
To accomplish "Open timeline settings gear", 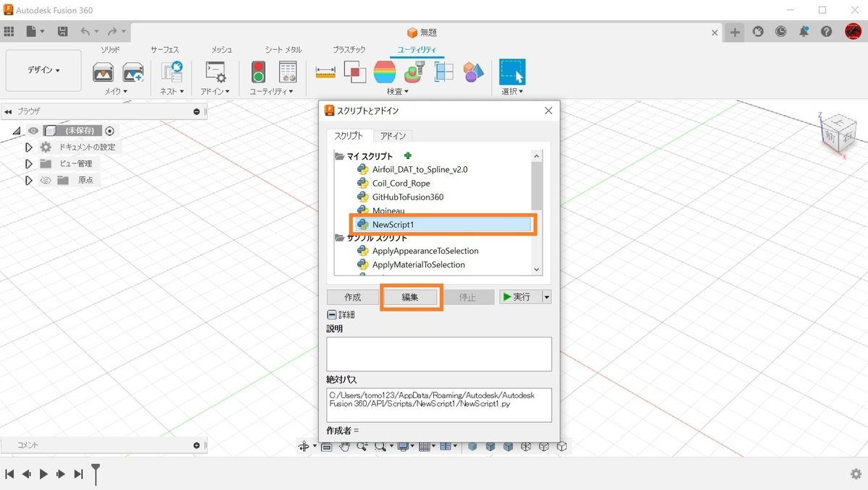I will 856,474.
